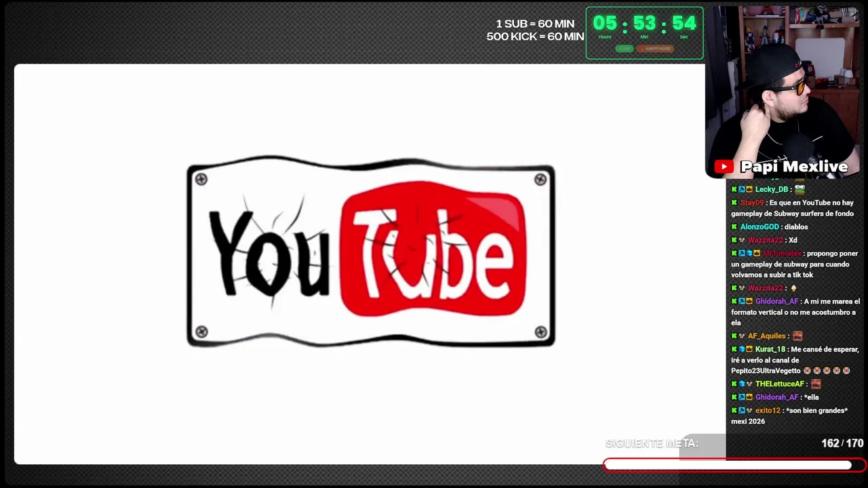
Task: Click the crown badge beside Kurat_18
Action: (749, 350)
